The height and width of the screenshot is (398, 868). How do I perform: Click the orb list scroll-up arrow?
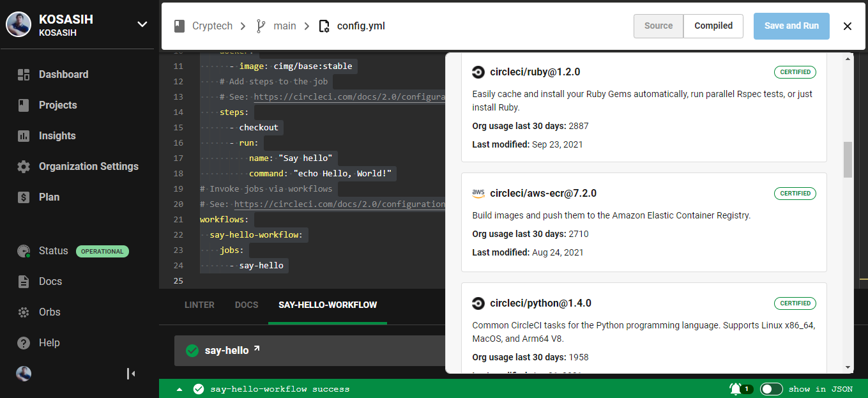(x=848, y=57)
